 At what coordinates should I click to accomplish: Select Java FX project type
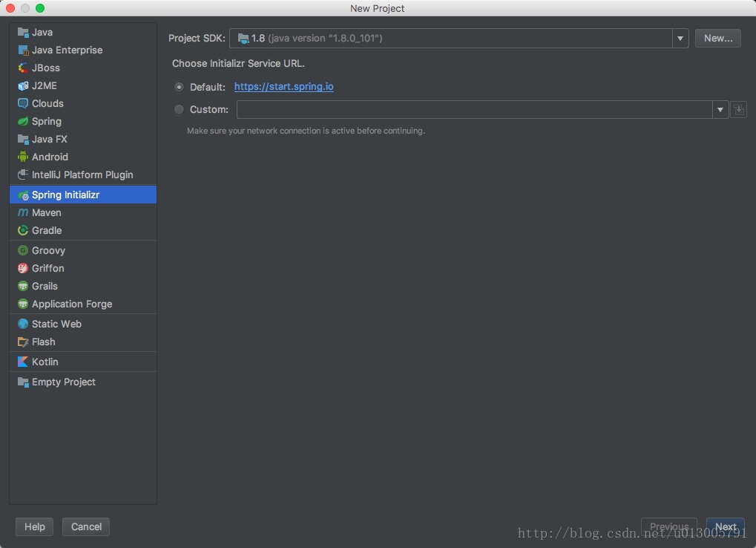click(x=83, y=140)
